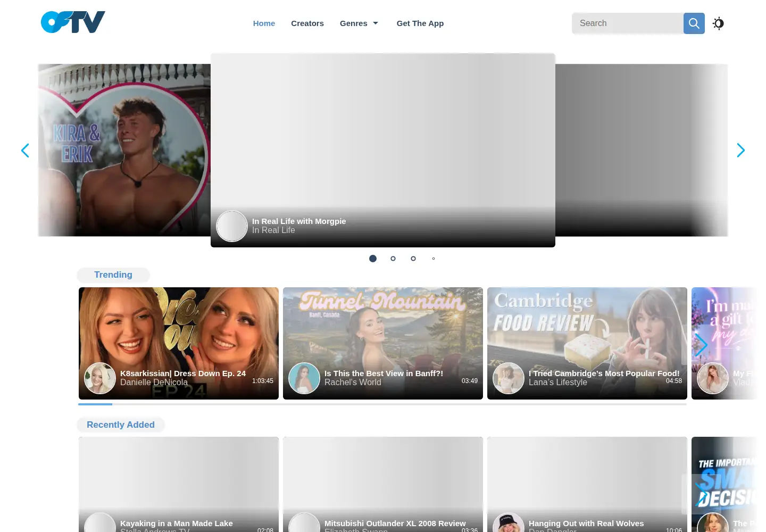
Task: Select the third carousel dot
Action: 413,259
